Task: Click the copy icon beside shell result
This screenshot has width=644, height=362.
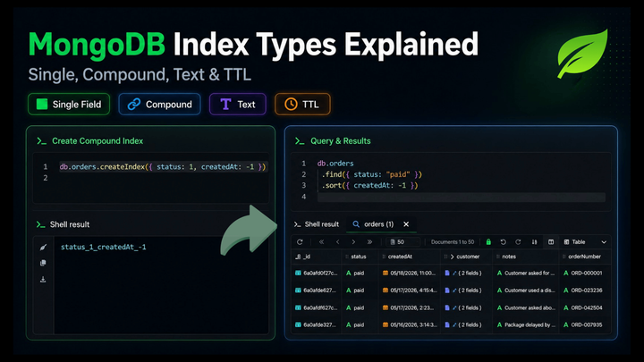Action: [x=43, y=263]
